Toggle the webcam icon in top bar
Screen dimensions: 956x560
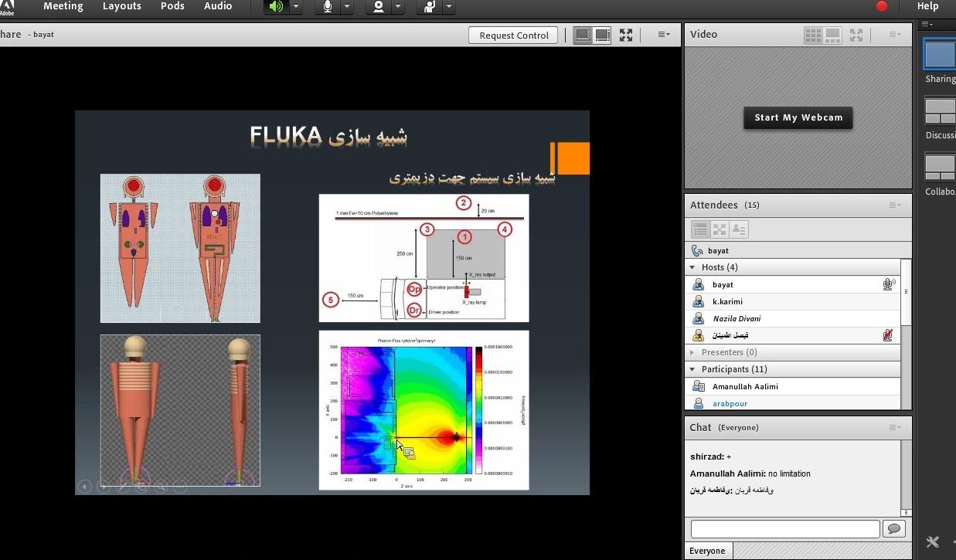(379, 7)
